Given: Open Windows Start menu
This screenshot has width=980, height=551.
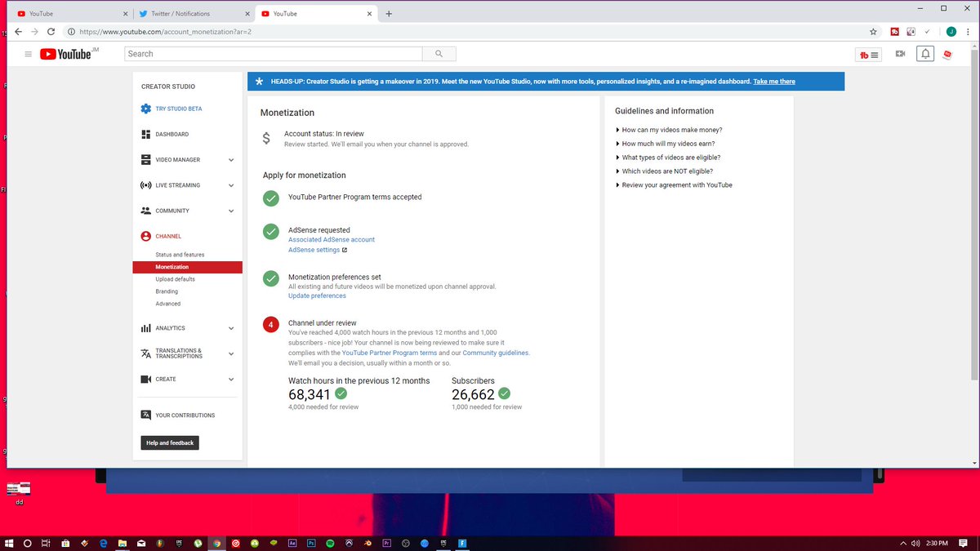Looking at the screenshot, I should pos(10,543).
